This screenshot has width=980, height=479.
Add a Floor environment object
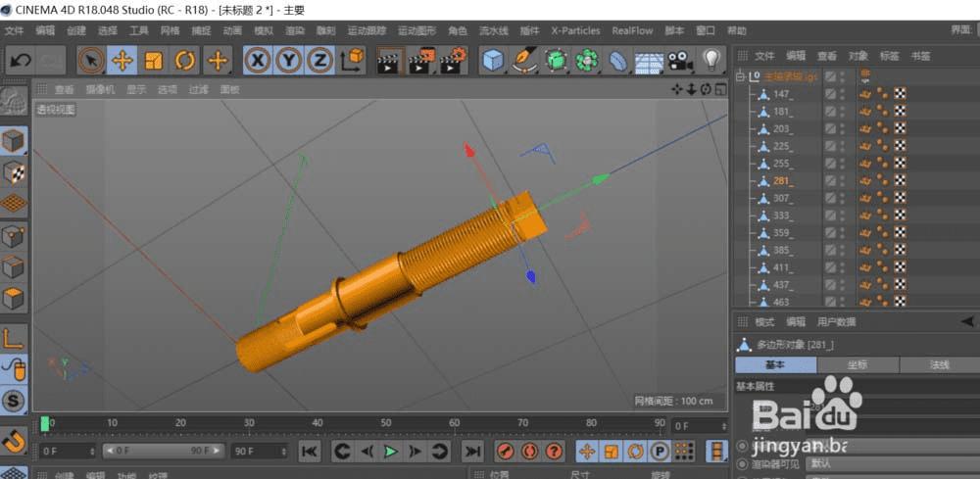click(x=649, y=61)
